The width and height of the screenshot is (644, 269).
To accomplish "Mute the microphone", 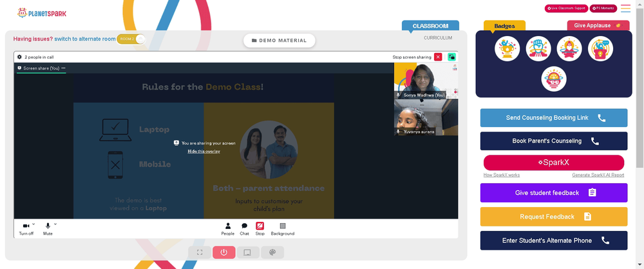I will coord(48,229).
